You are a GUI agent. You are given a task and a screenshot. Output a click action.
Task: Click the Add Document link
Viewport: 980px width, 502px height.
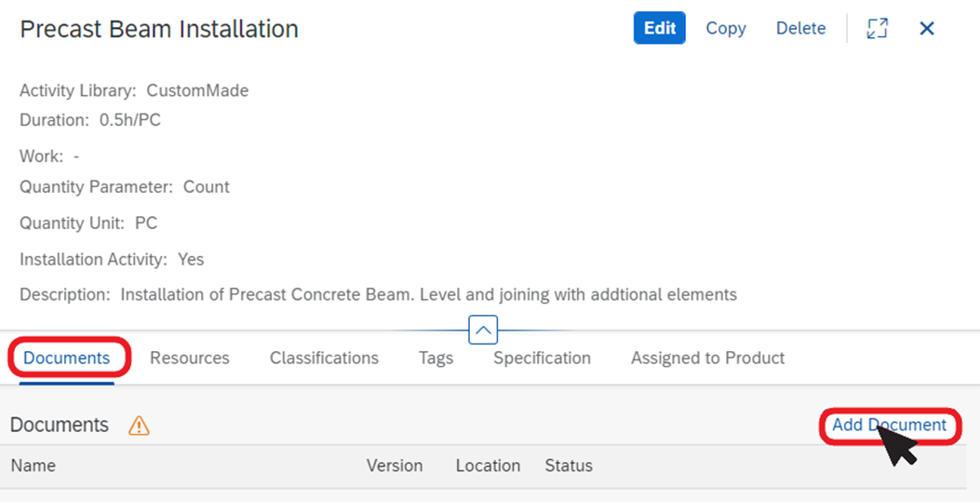890,425
